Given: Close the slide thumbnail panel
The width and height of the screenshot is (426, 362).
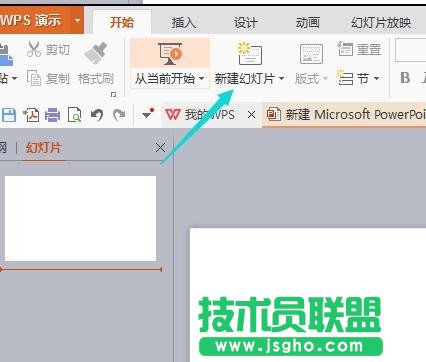Looking at the screenshot, I should coord(160,147).
